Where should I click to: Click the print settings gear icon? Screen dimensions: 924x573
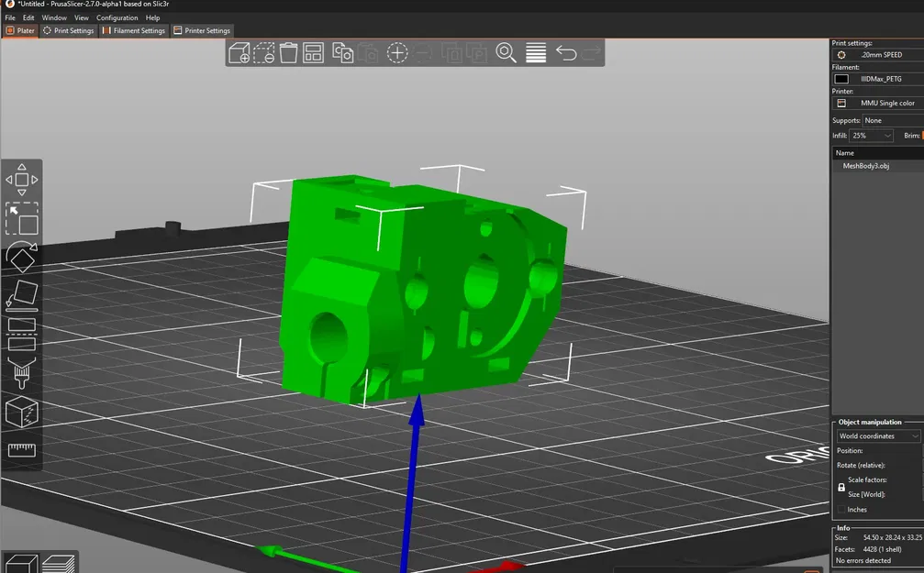(x=841, y=55)
